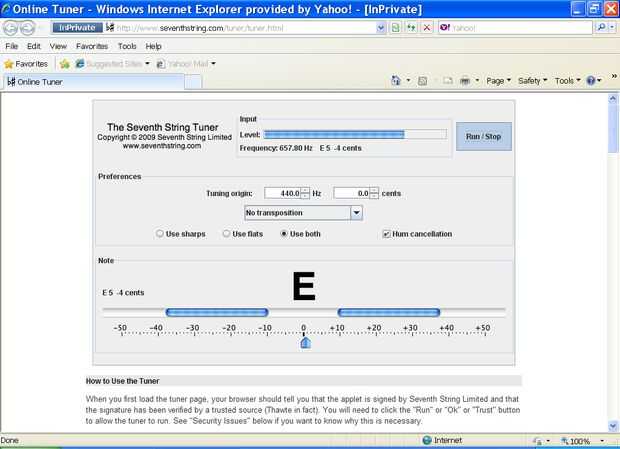620x449 pixels.
Task: Click the large E note display
Action: pyautogui.click(x=304, y=286)
